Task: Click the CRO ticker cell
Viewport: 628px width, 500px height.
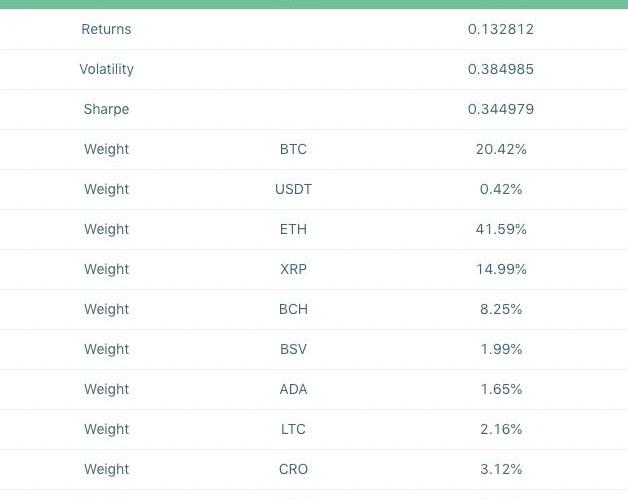Action: coord(293,469)
